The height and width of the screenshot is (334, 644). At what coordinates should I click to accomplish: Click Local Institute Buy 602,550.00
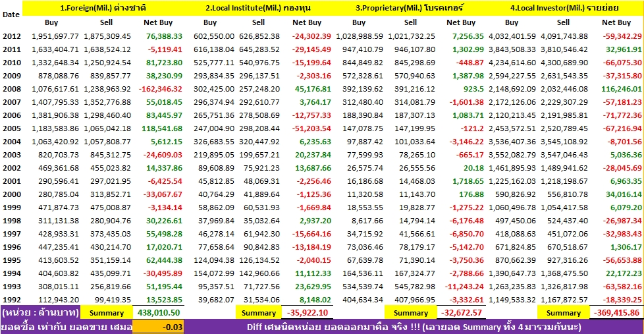coord(214,36)
